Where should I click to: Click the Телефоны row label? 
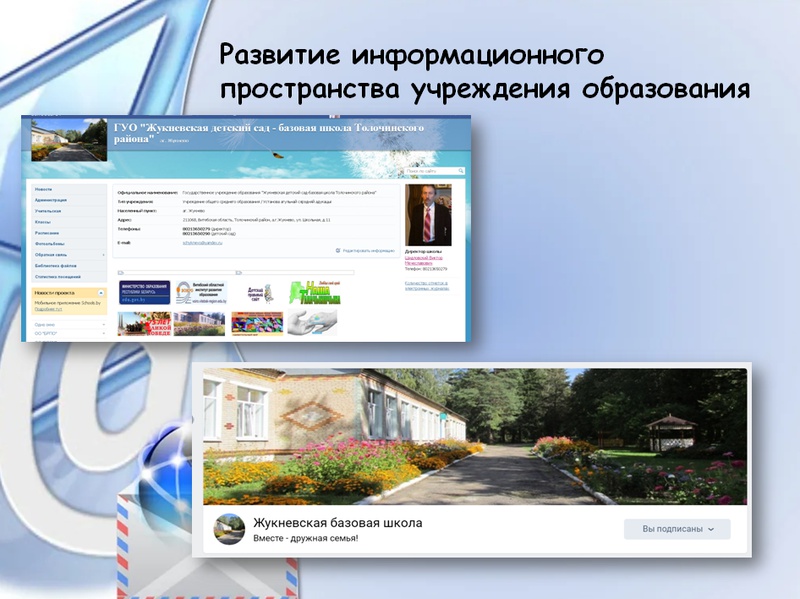coord(129,229)
